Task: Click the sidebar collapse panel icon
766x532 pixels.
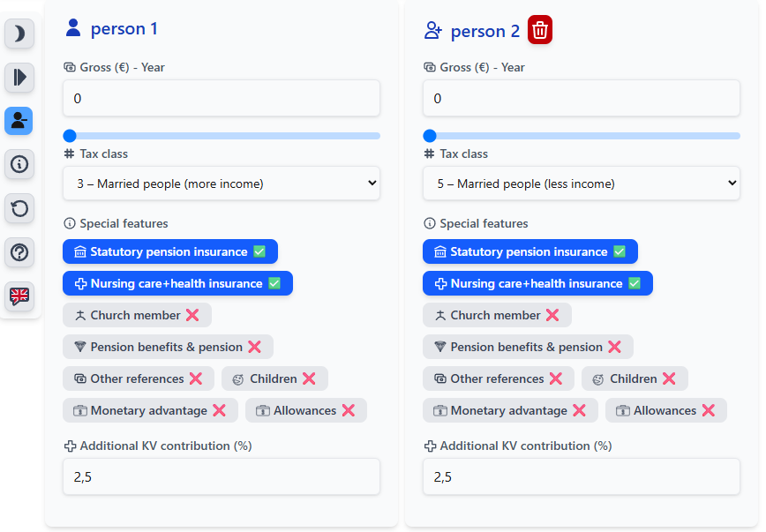Action: (x=19, y=78)
